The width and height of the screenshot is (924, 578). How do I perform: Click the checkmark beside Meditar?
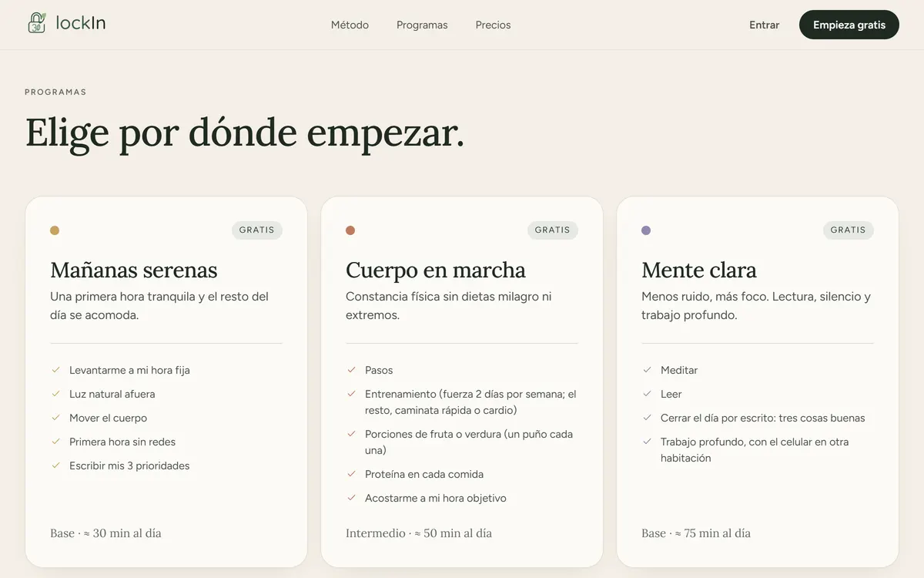[x=647, y=370]
